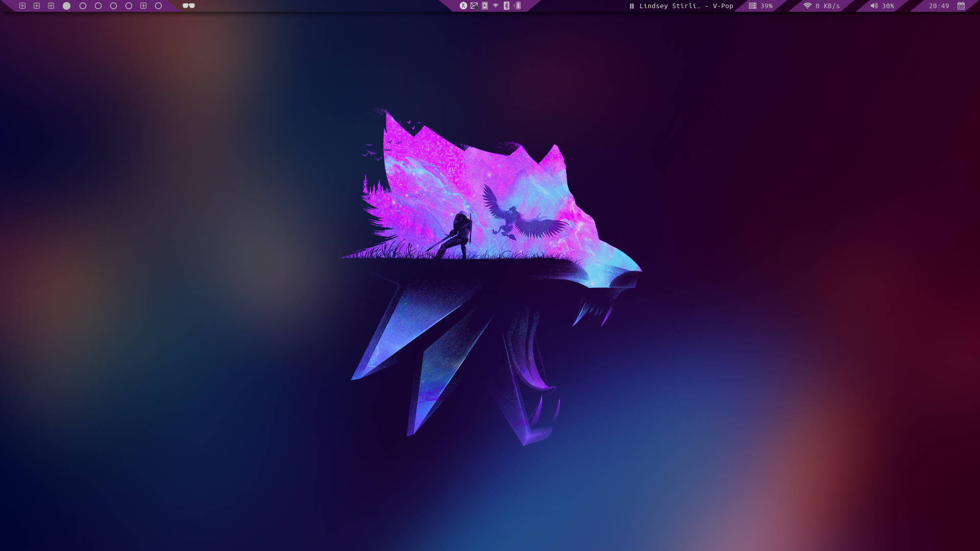Click the Lindsey Stirling V-Pop song title
This screenshot has width=980, height=551.
pos(686,6)
